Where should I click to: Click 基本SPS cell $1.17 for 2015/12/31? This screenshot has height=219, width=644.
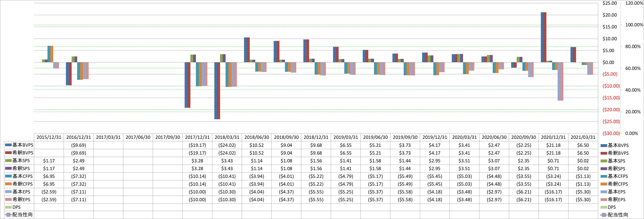[49, 161]
